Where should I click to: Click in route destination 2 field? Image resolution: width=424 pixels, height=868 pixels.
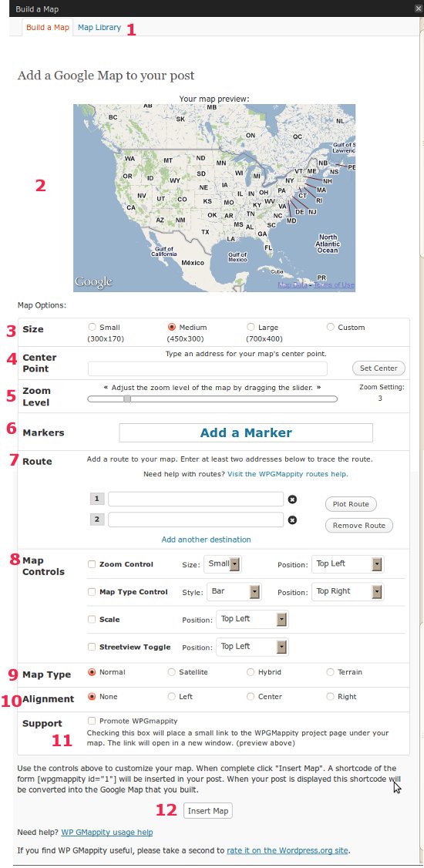pyautogui.click(x=196, y=520)
